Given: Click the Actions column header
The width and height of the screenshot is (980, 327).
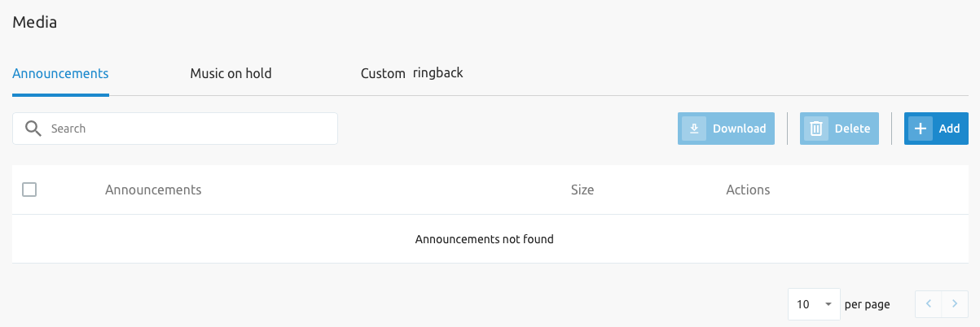Looking at the screenshot, I should [748, 190].
